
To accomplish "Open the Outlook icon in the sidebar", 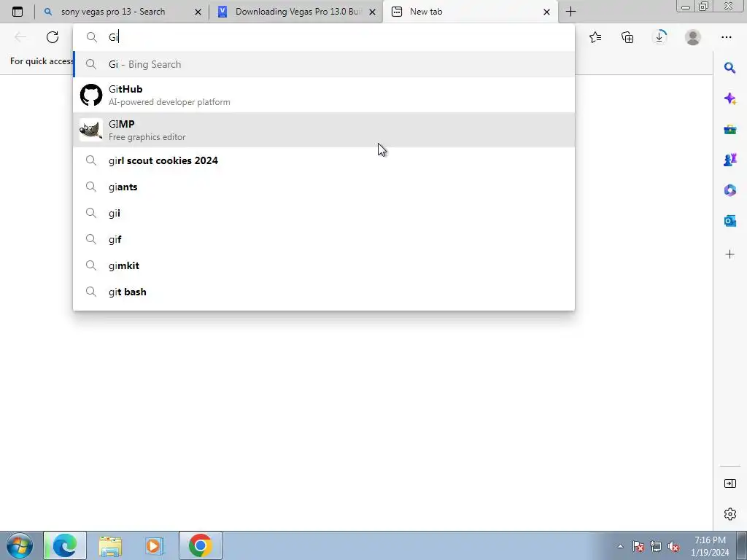I will (729, 220).
